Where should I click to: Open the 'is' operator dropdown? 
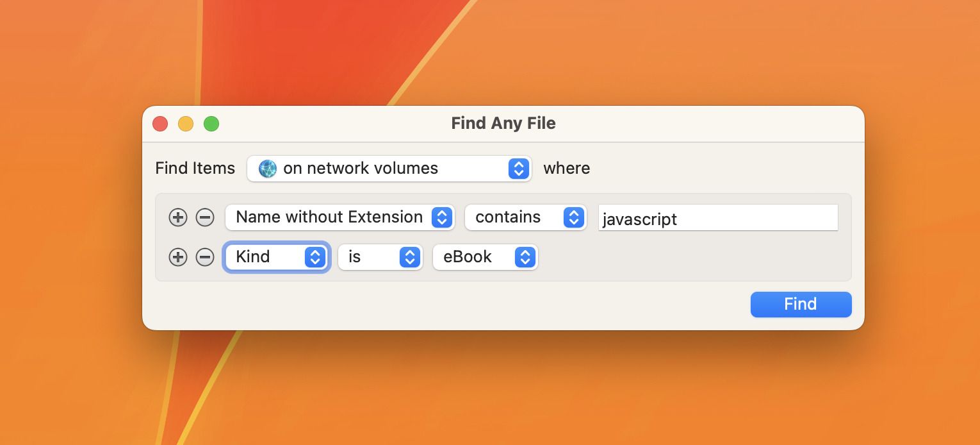[380, 257]
